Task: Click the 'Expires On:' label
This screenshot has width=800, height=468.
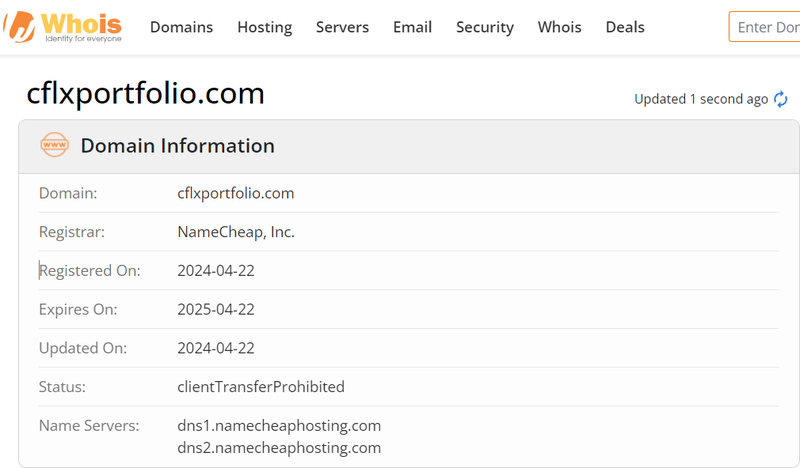Action: (78, 309)
